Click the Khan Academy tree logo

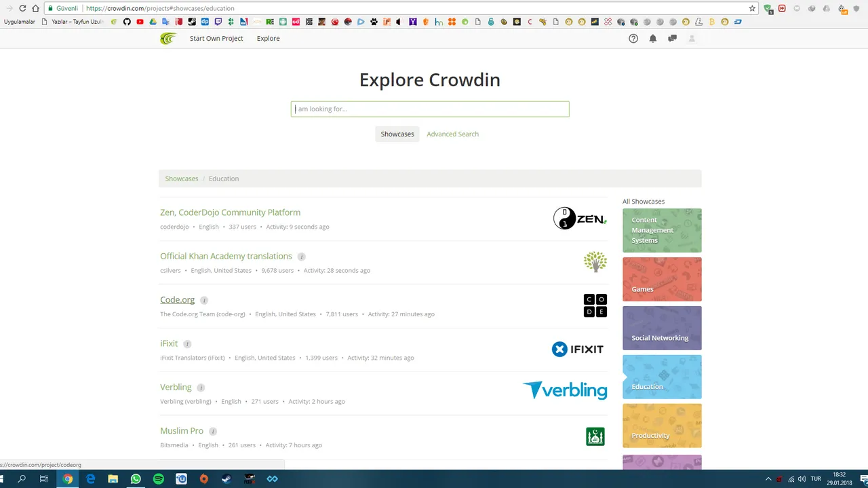pyautogui.click(x=595, y=262)
